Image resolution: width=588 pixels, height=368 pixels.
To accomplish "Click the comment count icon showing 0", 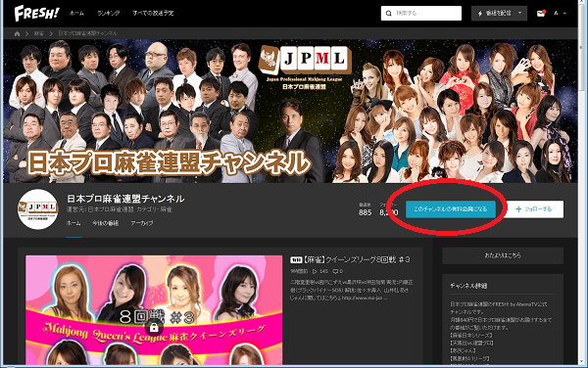I will [335, 271].
